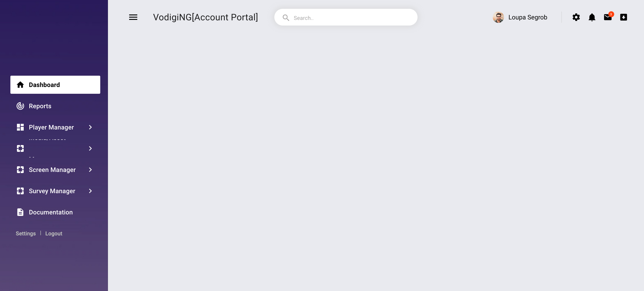
Task: Click the notifications bell icon
Action: [x=592, y=17]
